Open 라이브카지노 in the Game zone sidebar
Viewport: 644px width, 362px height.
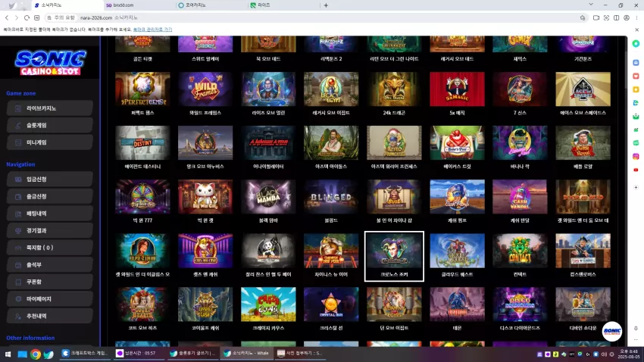pyautogui.click(x=50, y=108)
